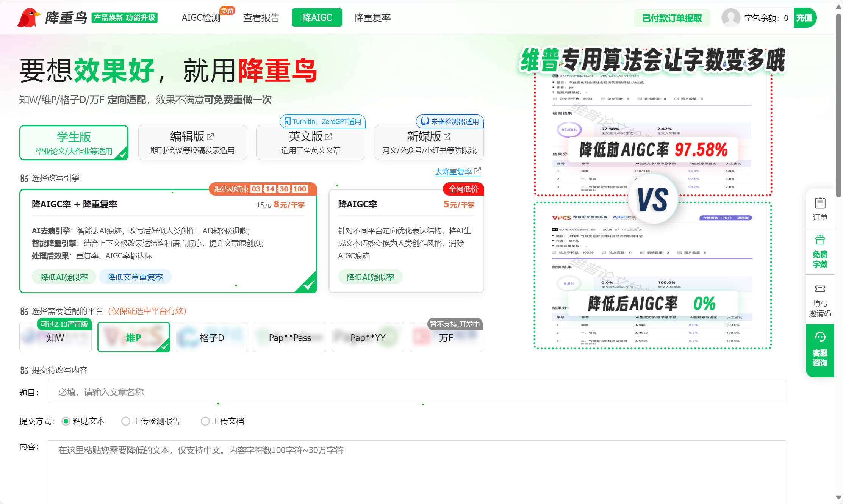The image size is (843, 504).
Task: Open 查看报告 navigation tab
Action: pos(261,18)
